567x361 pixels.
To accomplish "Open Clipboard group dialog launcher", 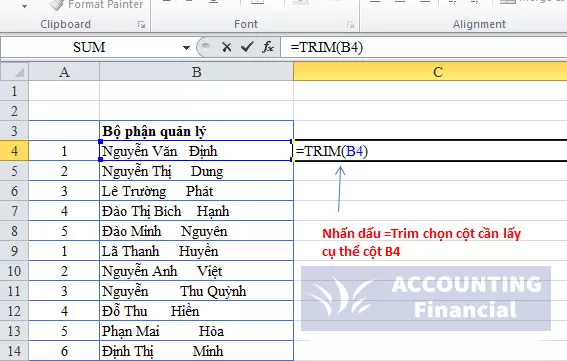I will pyautogui.click(x=141, y=25).
